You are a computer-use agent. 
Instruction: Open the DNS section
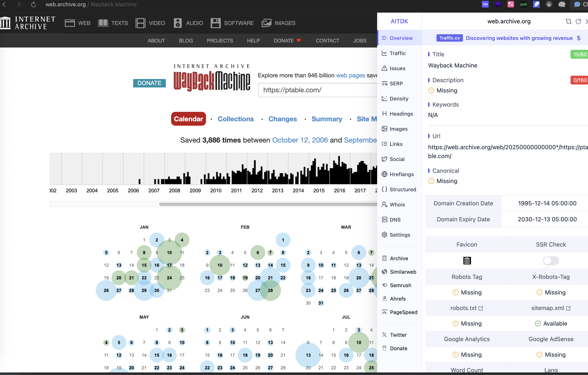point(399,219)
